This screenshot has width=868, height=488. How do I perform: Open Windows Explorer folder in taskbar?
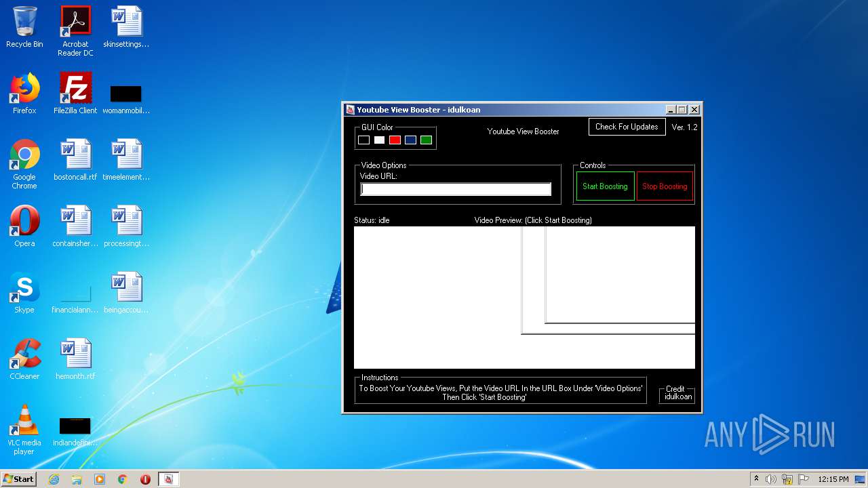(x=77, y=479)
